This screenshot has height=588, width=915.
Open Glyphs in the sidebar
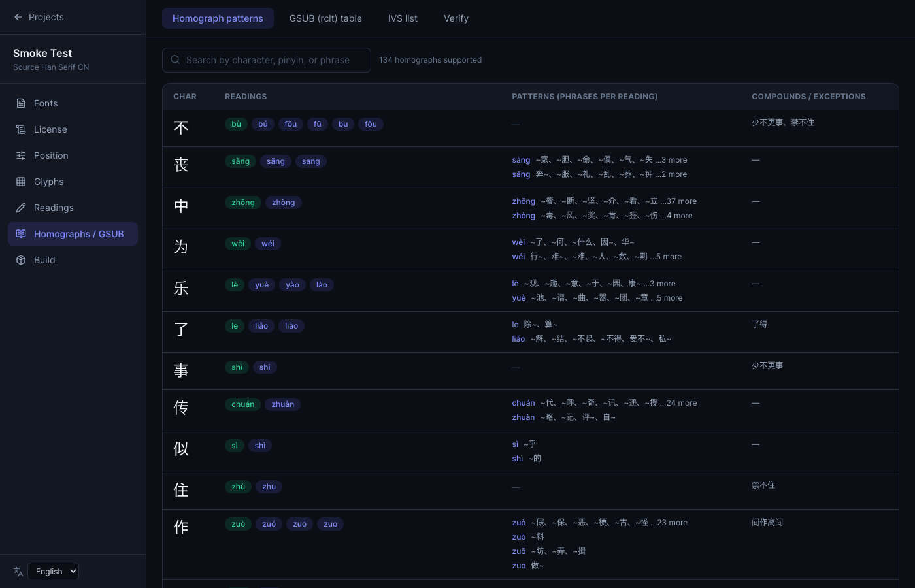pos(73,182)
